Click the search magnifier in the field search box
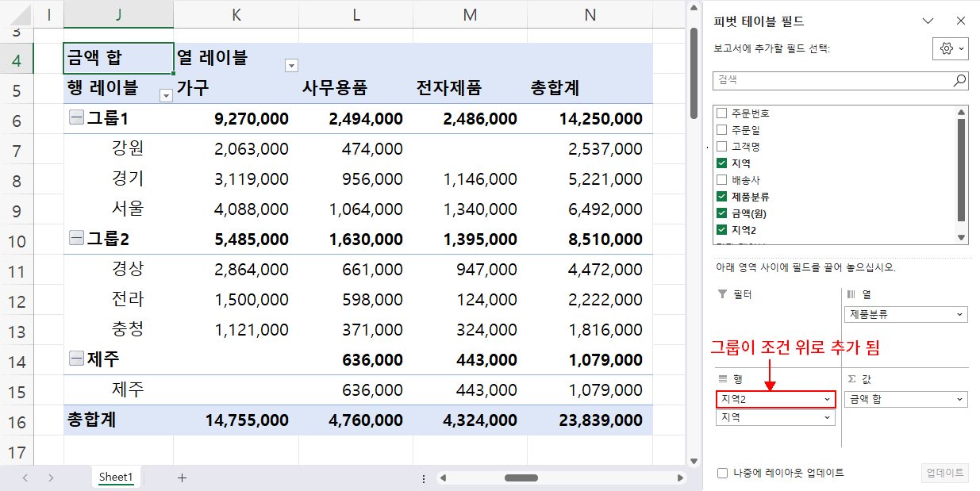 coord(959,80)
